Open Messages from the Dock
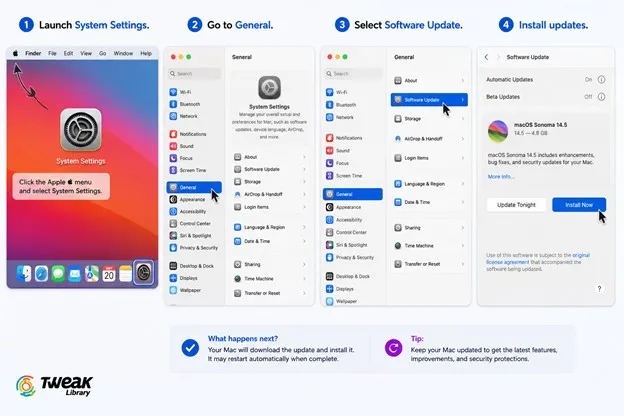Image resolution: width=624 pixels, height=416 pixels. click(58, 273)
